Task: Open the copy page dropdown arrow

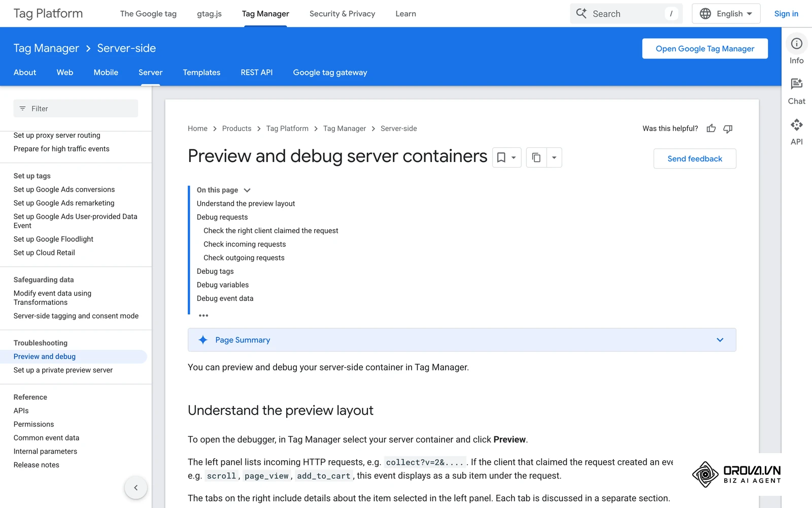Action: tap(554, 157)
